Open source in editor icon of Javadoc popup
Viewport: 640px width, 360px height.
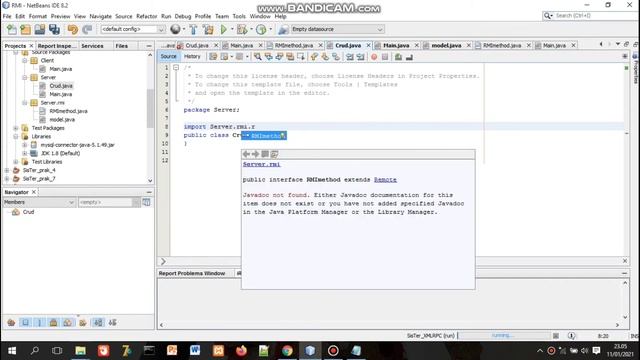click(x=274, y=154)
